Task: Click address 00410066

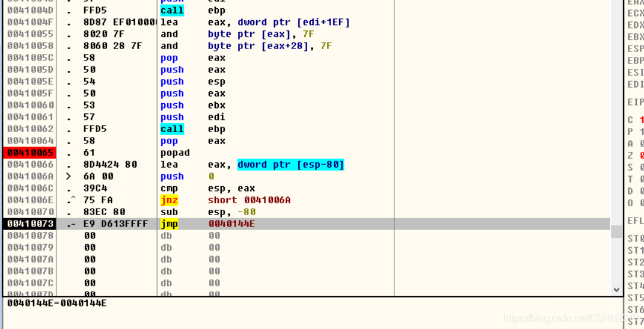Action: click(30, 165)
